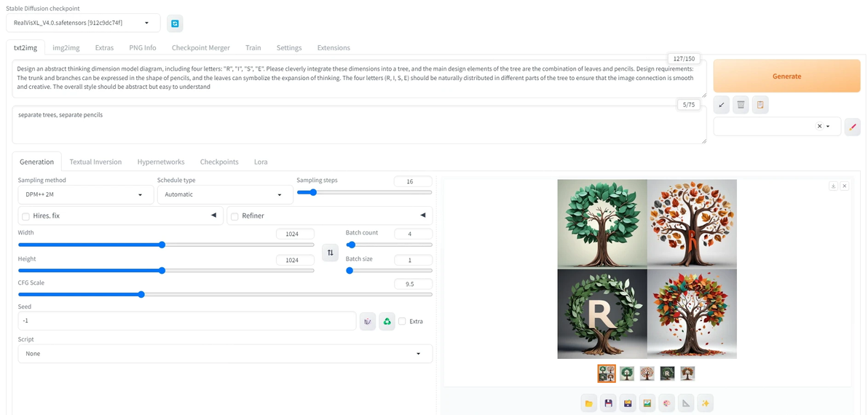Adjust the Width slider
This screenshot has width=868, height=415.
pos(166,245)
